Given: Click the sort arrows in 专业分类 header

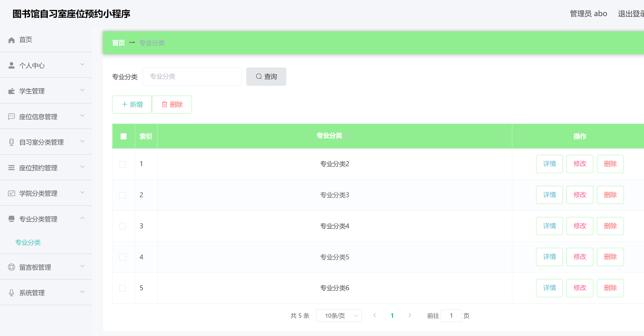Looking at the screenshot, I should click(347, 136).
